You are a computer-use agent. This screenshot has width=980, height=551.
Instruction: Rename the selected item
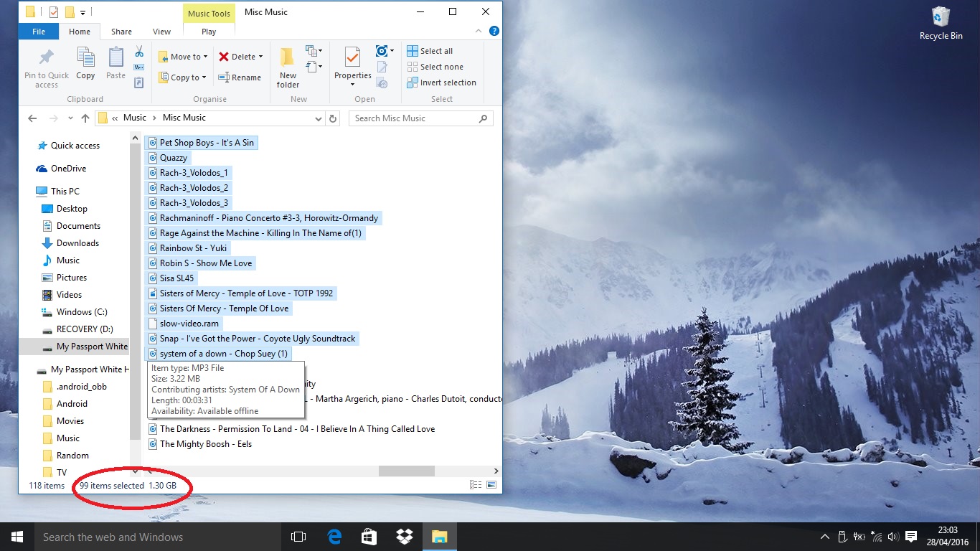[240, 77]
